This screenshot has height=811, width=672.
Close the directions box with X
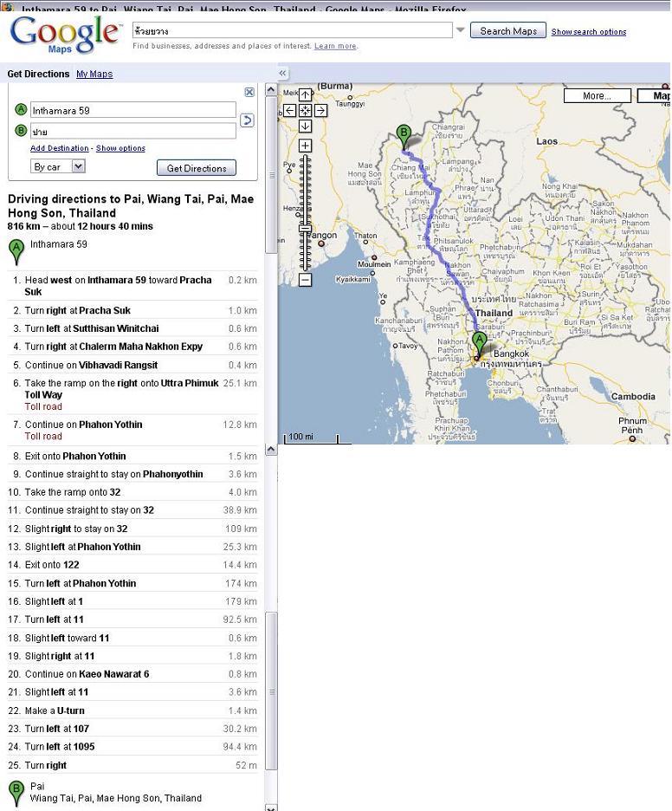pyautogui.click(x=249, y=92)
